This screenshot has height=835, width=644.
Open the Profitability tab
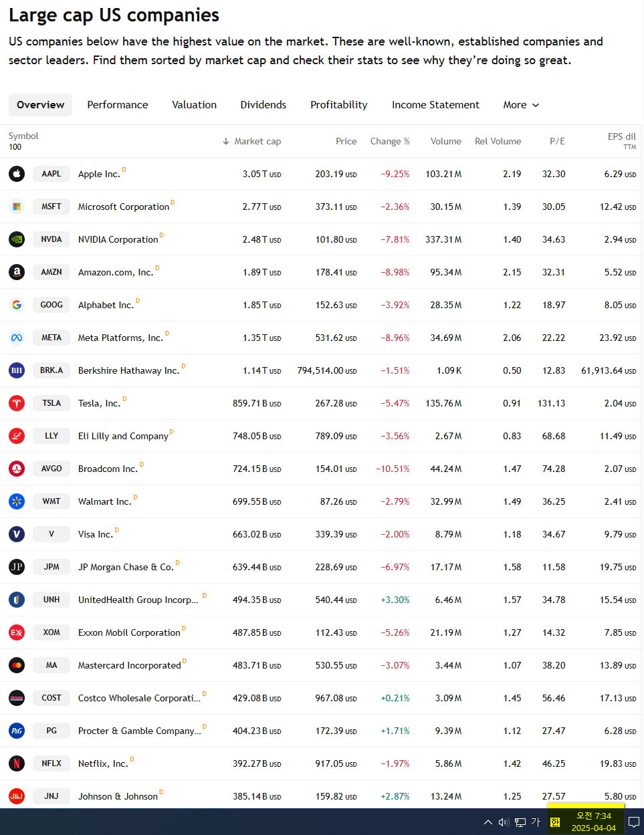pyautogui.click(x=339, y=105)
